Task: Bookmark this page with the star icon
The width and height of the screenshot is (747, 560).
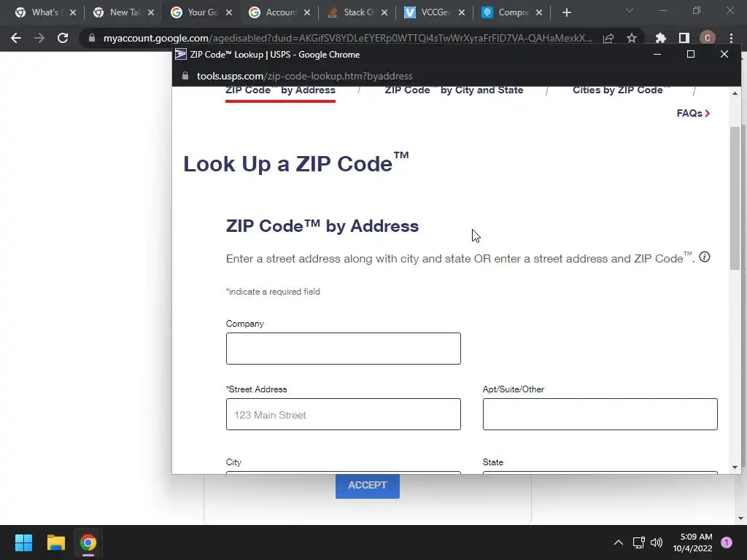Action: [632, 38]
